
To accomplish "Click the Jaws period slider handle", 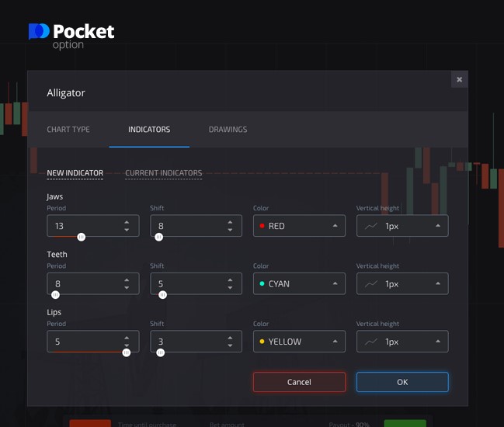I will (x=81, y=238).
